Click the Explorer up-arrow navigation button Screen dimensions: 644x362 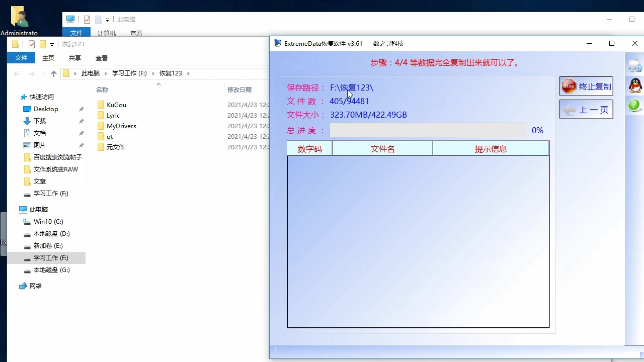(54, 73)
